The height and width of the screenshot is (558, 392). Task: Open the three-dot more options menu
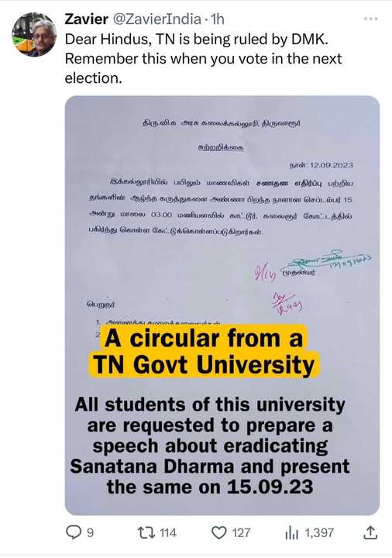tap(370, 19)
